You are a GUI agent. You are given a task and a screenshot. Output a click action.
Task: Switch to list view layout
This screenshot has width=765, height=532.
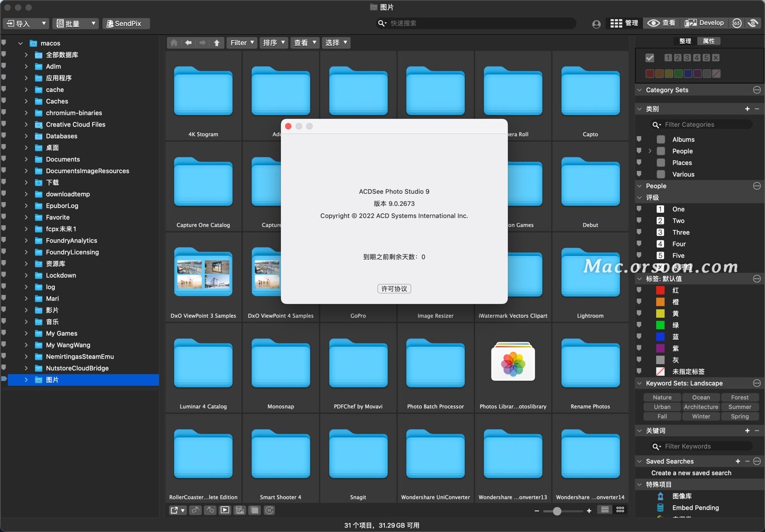click(605, 510)
